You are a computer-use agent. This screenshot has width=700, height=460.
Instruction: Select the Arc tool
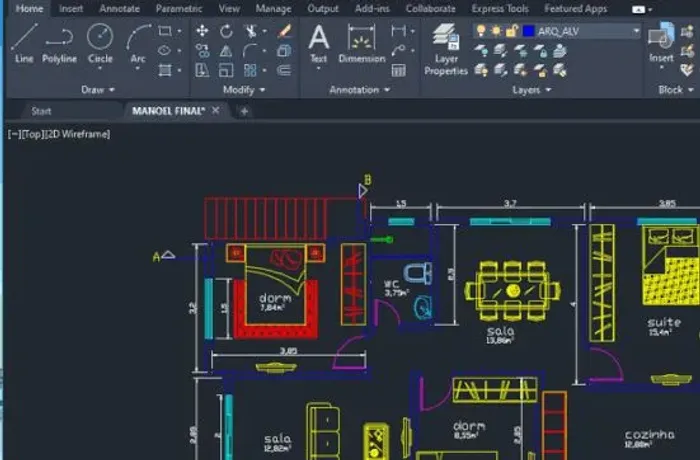coord(138,43)
